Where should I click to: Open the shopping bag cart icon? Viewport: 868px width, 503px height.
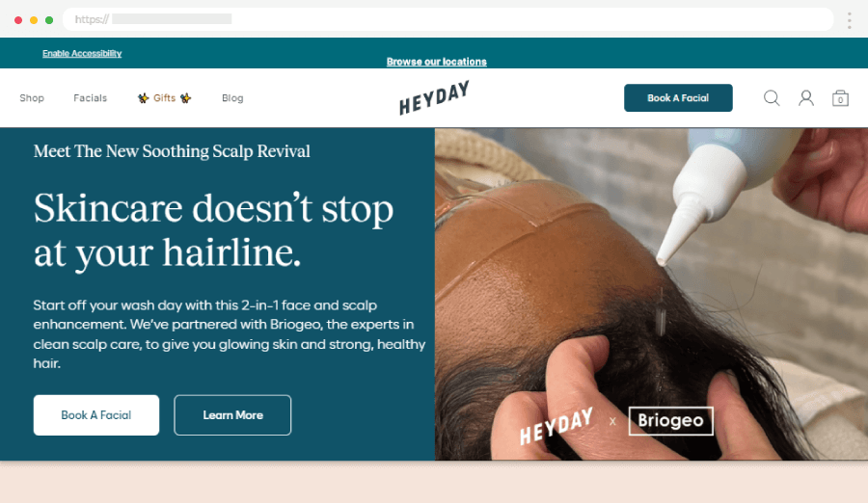[840, 98]
